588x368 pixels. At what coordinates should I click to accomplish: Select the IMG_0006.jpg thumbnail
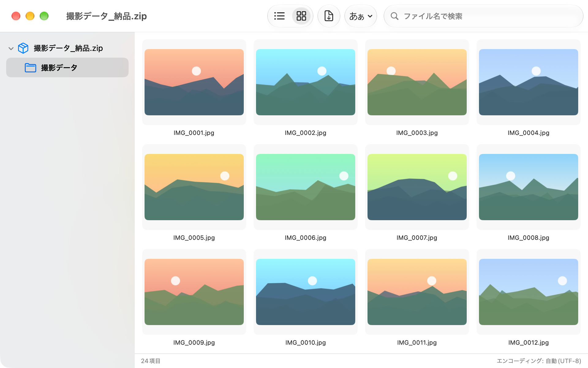coord(306,187)
